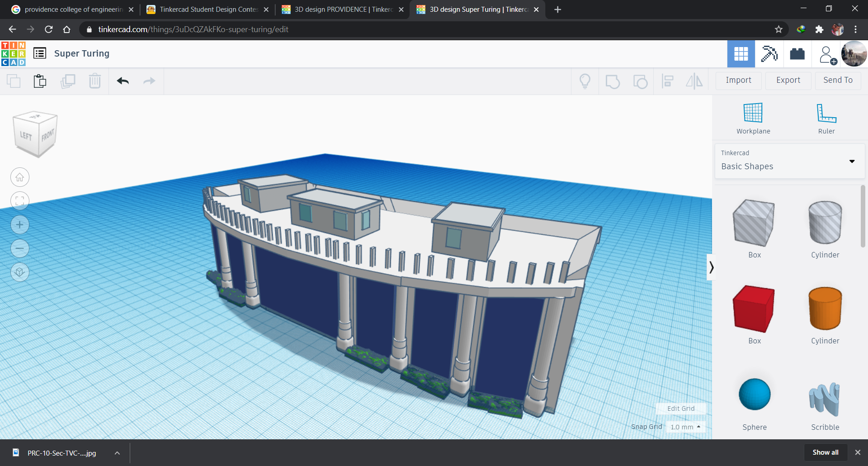
Task: Click the view cube FRONT face
Action: coord(48,135)
